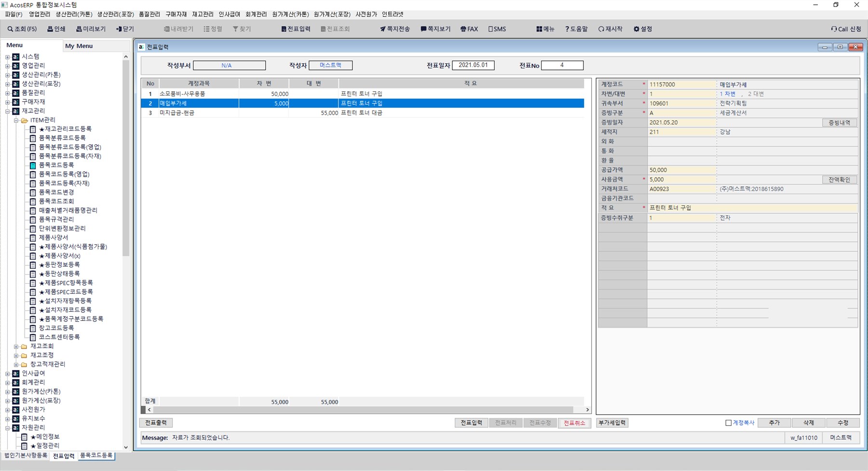Click the 잔액확인 button
The height and width of the screenshot is (471, 868).
(840, 180)
